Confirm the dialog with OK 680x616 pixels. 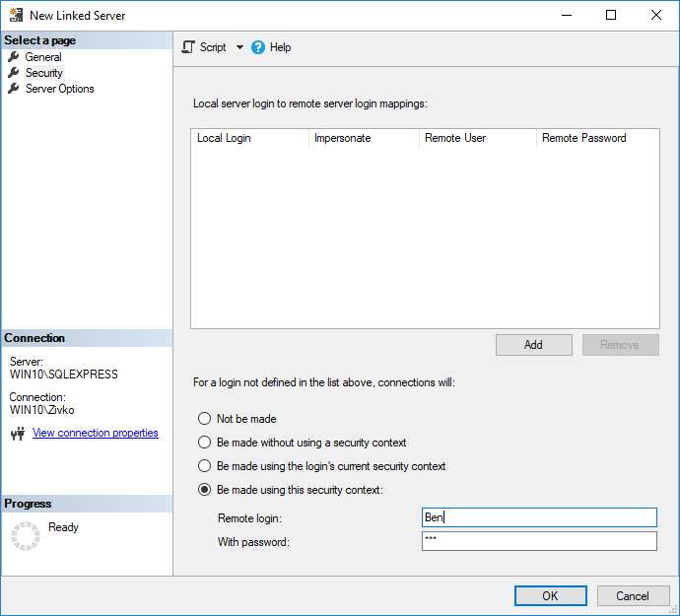[550, 595]
